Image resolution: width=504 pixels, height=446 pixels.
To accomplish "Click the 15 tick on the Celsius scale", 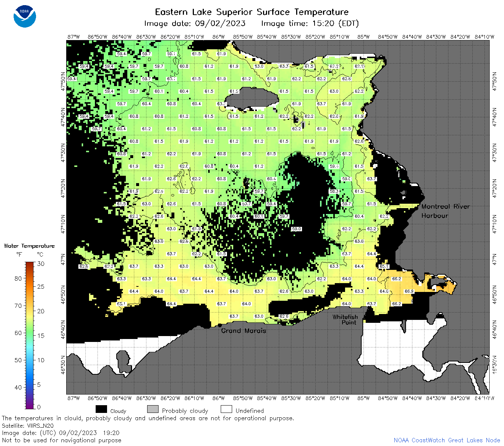I will pos(41,335).
